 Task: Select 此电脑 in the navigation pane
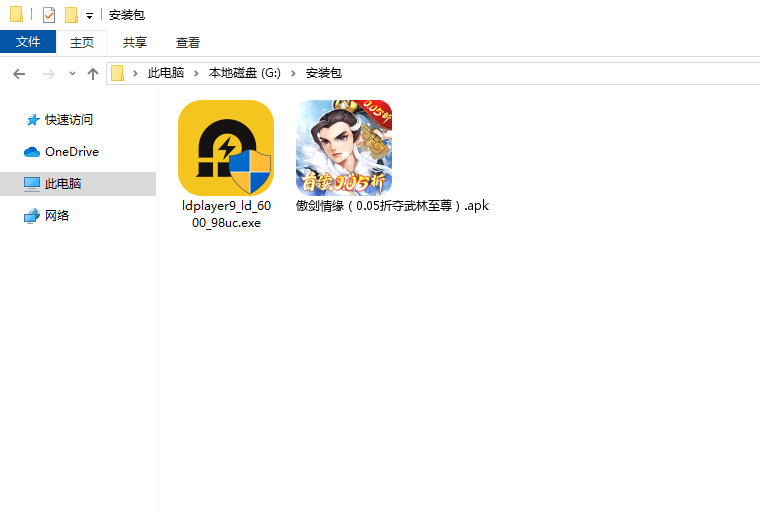(x=78, y=184)
